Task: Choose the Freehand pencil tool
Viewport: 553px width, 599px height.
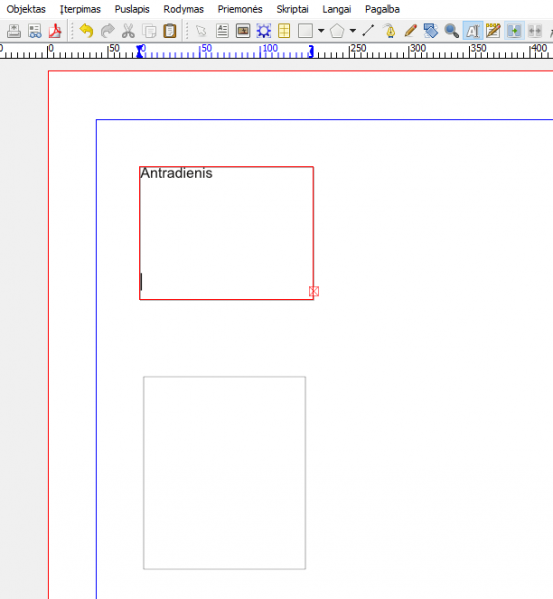Action: point(410,31)
